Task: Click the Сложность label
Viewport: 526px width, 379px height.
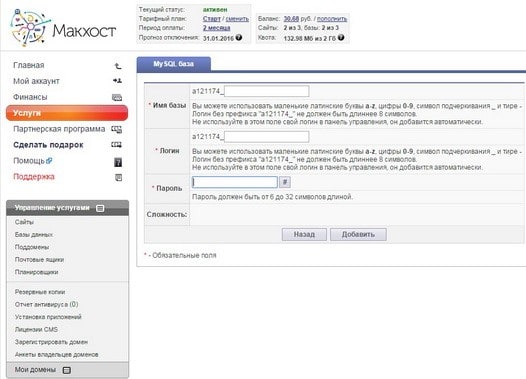Action: pos(167,214)
